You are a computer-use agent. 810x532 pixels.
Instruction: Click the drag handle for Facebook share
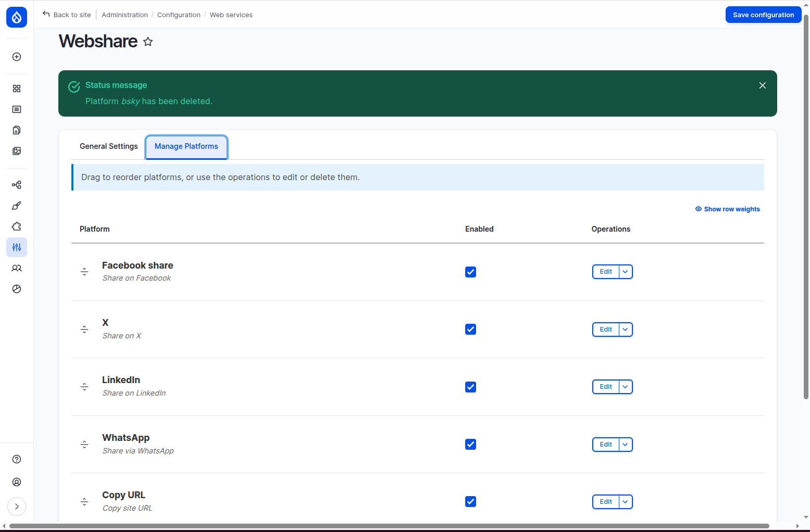click(84, 272)
